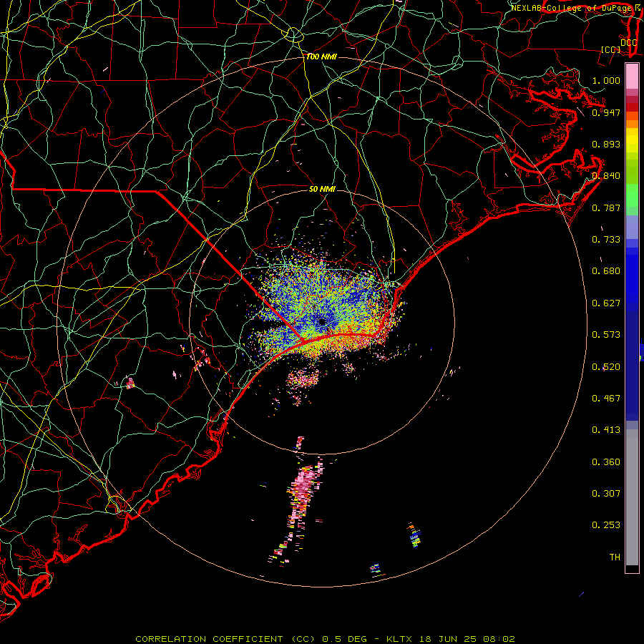Click the gray segment of the color bar
Viewport: 644px width, 644px height.
(x=632, y=497)
